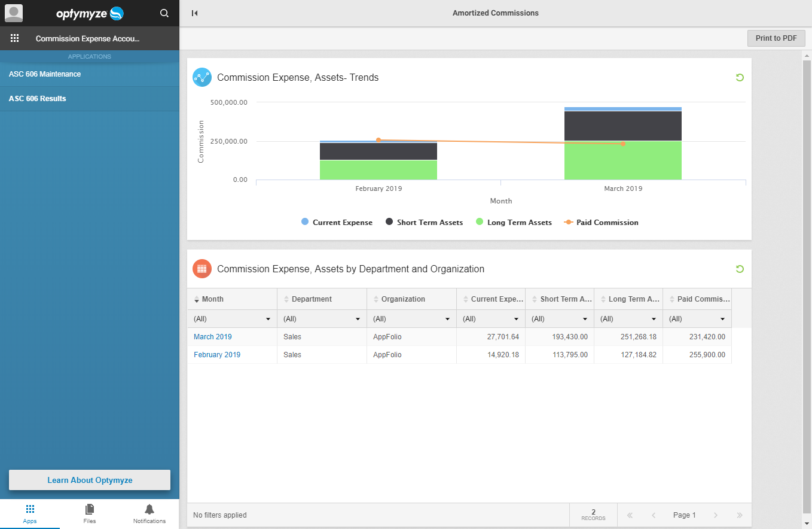Refresh the Trends chart widget

740,77
